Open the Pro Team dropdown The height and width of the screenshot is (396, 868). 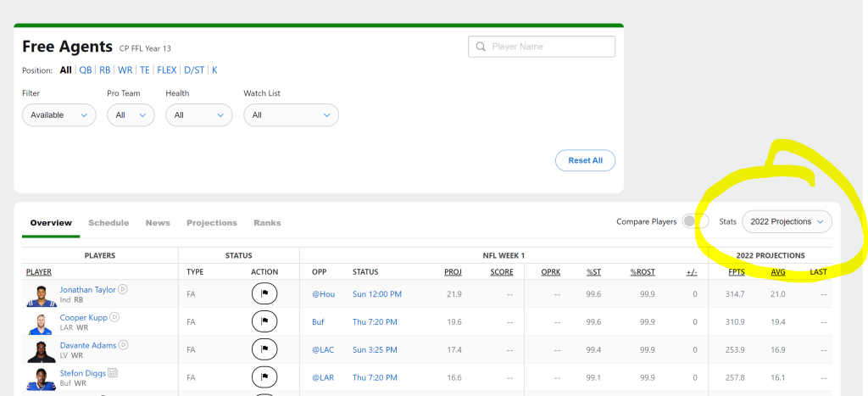point(131,114)
